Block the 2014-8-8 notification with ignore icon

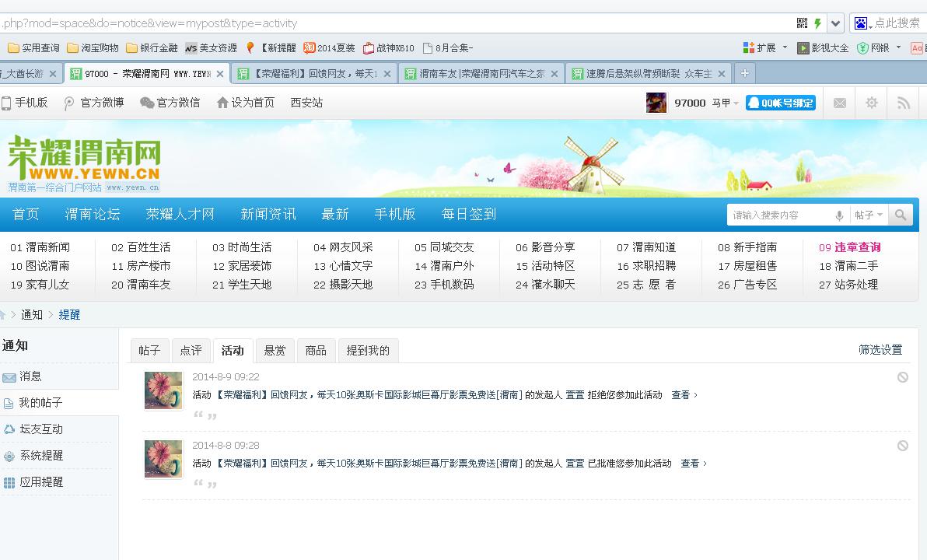902,446
